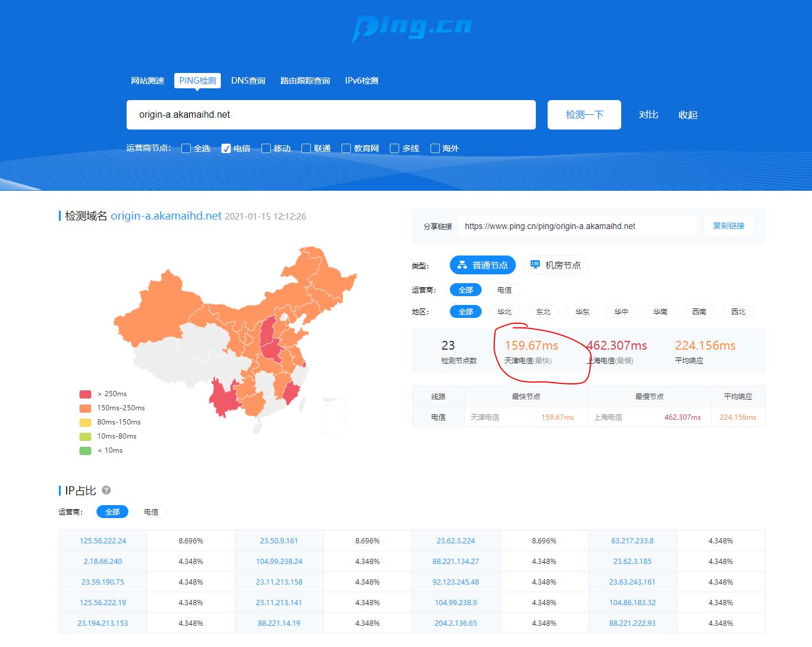
Task: Click the 最慢节点 column header
Action: coord(649,396)
